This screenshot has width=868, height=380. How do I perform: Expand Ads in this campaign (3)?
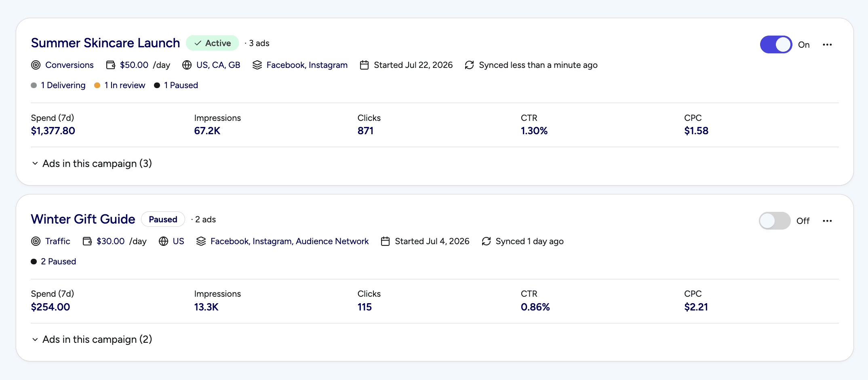(x=92, y=163)
